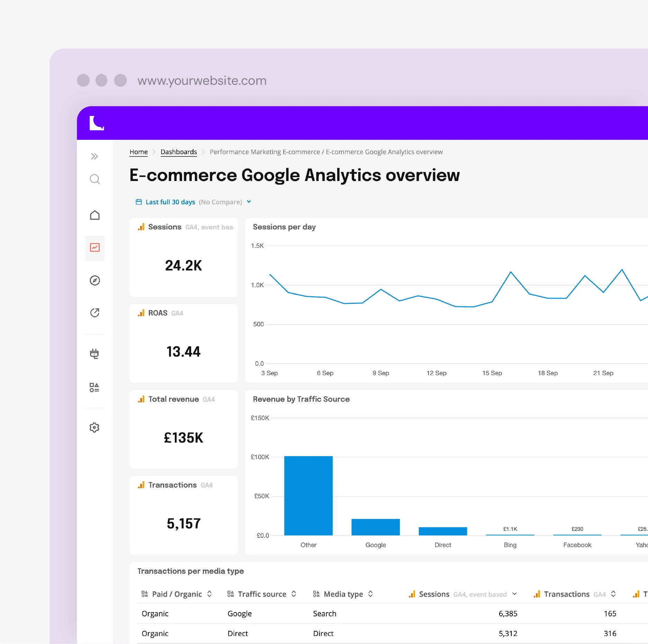Click the Home breadcrumb link
Screen dimensions: 648x644
tap(138, 152)
